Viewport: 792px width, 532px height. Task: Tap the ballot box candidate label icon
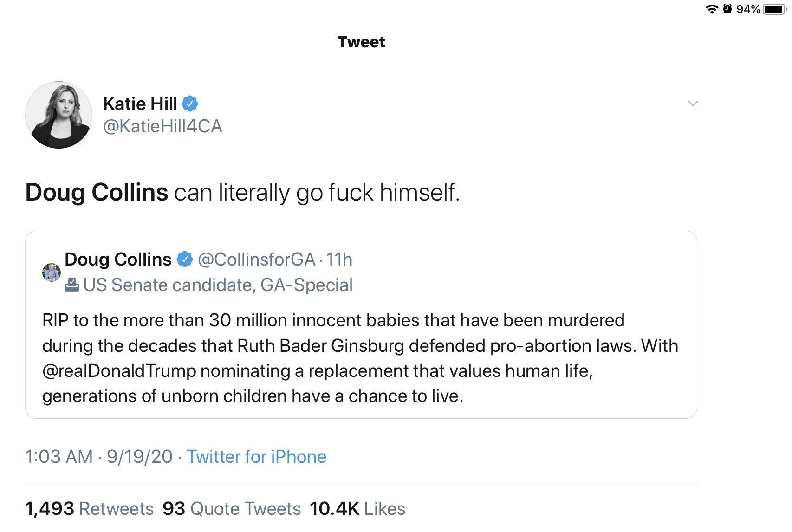72,285
